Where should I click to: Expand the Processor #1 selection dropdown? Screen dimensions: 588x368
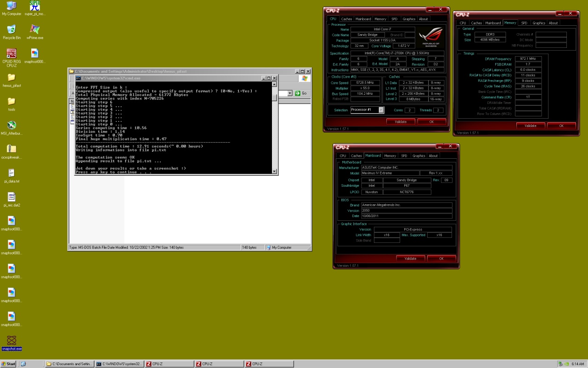point(381,110)
